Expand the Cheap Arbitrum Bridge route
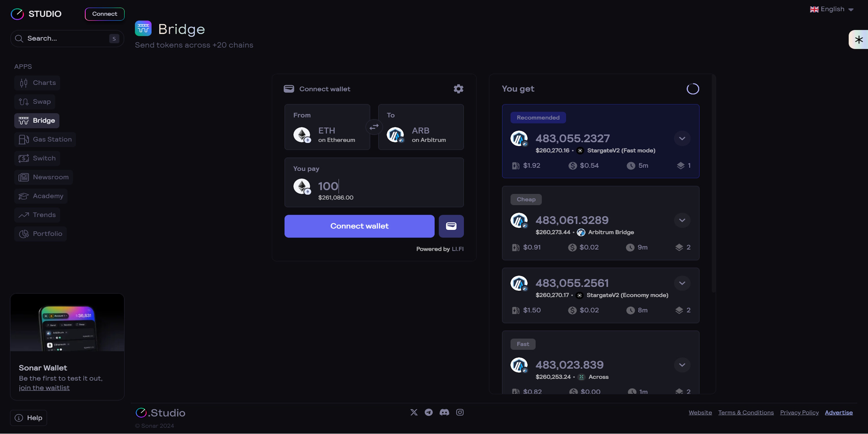 [x=682, y=220]
